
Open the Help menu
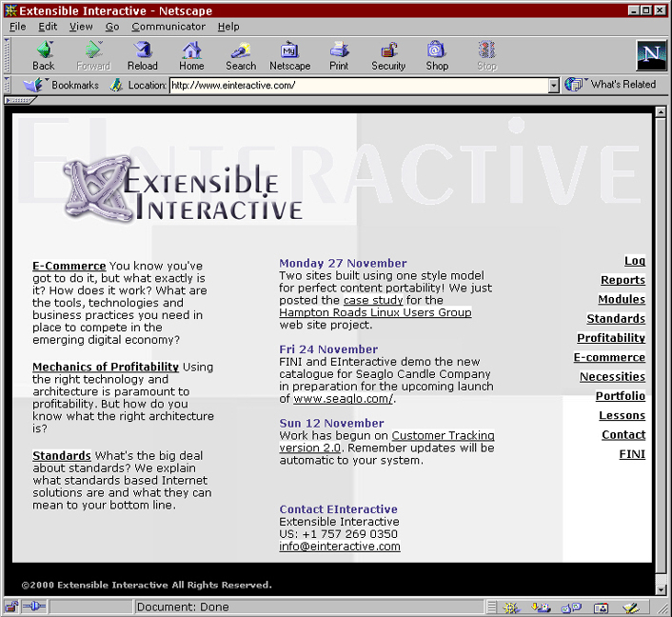228,27
